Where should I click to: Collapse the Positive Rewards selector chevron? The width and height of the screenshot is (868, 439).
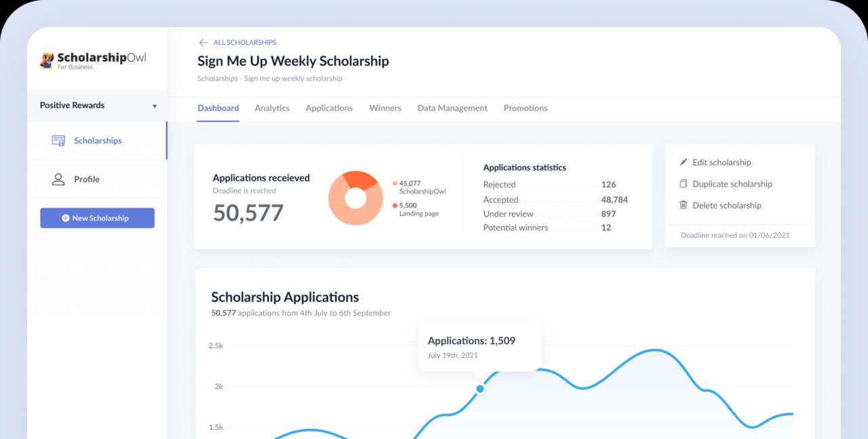point(155,106)
